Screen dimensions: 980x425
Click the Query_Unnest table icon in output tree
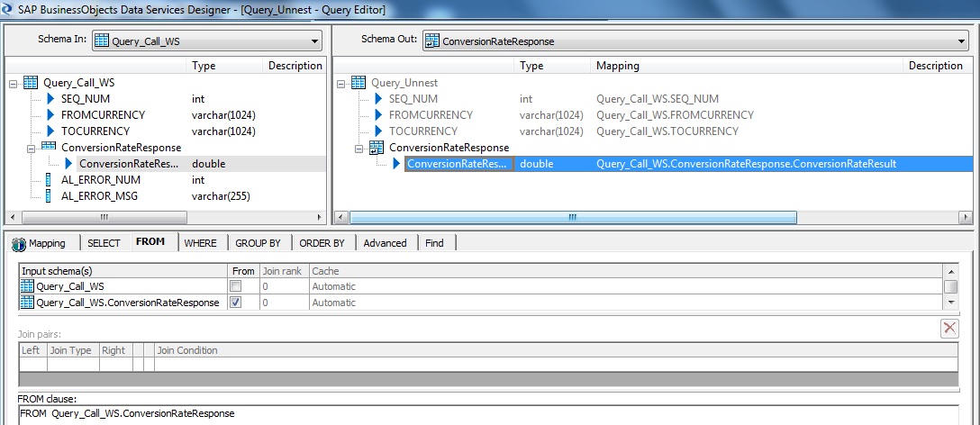pos(358,83)
